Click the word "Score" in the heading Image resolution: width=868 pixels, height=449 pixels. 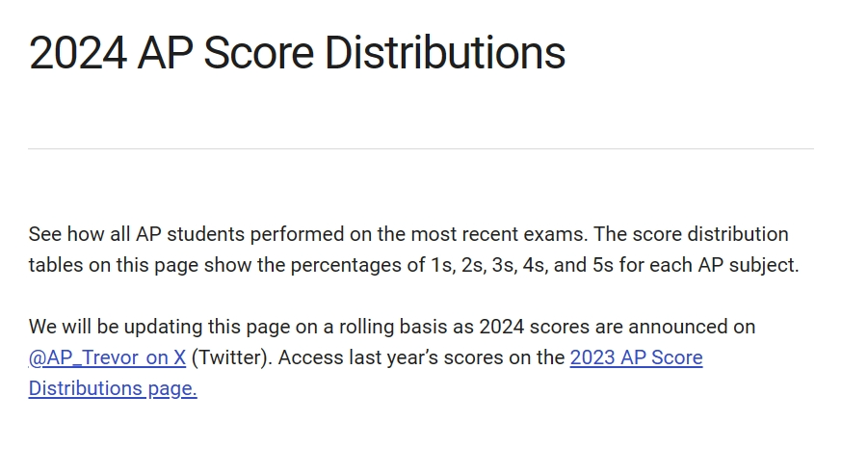click(x=258, y=53)
